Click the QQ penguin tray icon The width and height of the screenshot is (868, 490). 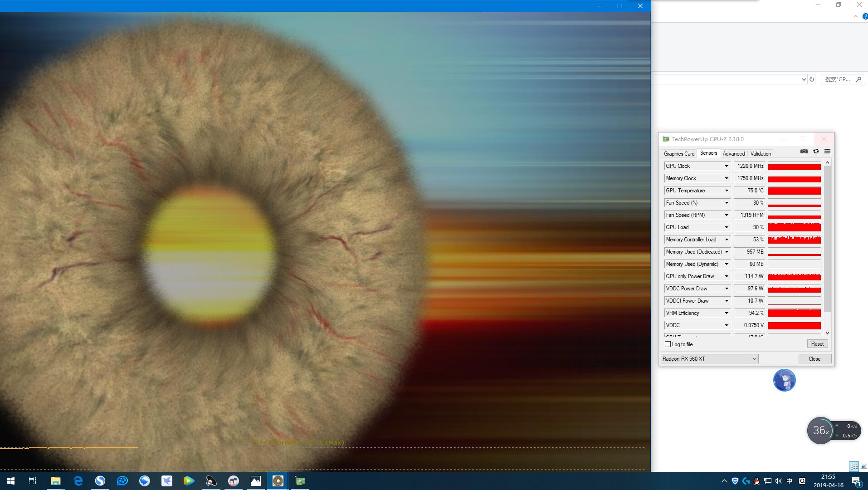click(756, 481)
